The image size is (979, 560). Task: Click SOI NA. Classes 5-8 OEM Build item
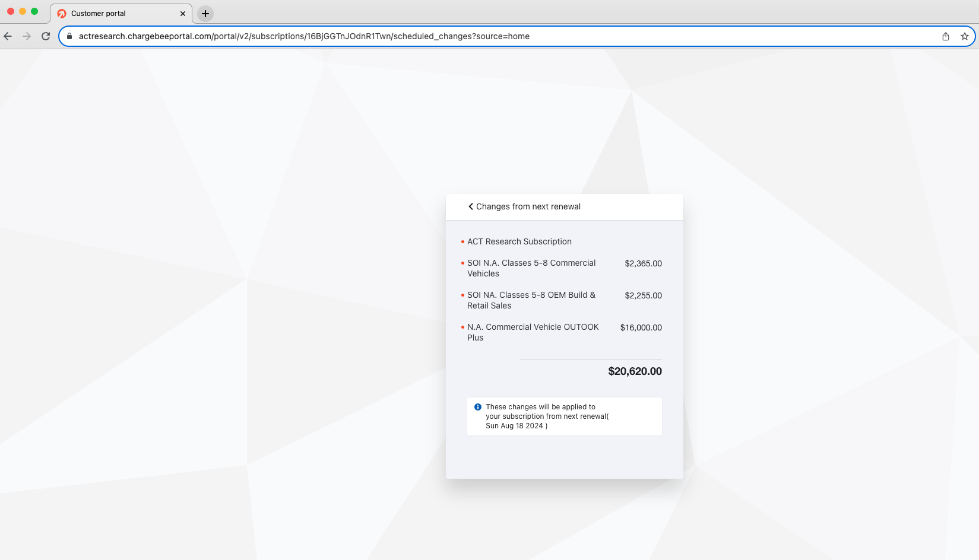tap(531, 300)
